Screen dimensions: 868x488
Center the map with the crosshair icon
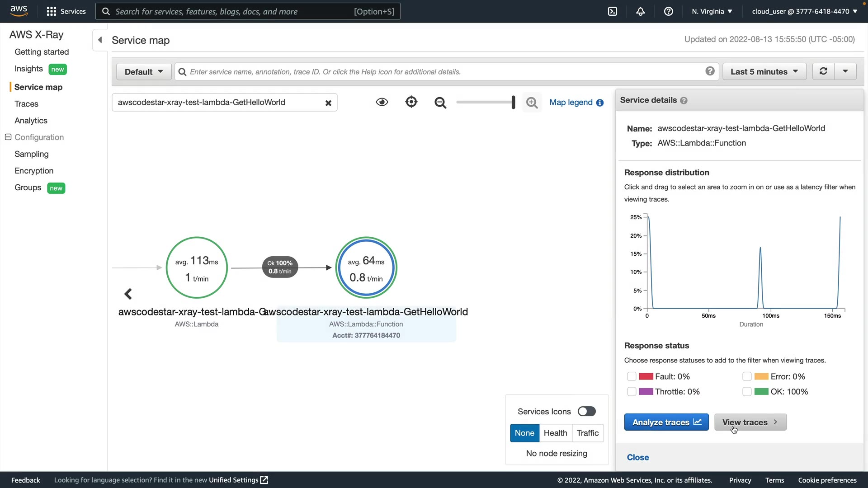411,102
